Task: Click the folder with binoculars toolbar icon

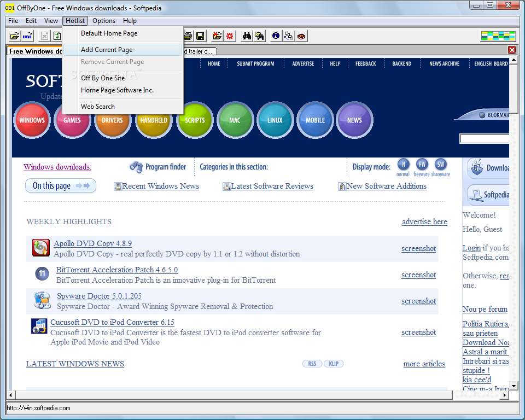Action: 259,36
